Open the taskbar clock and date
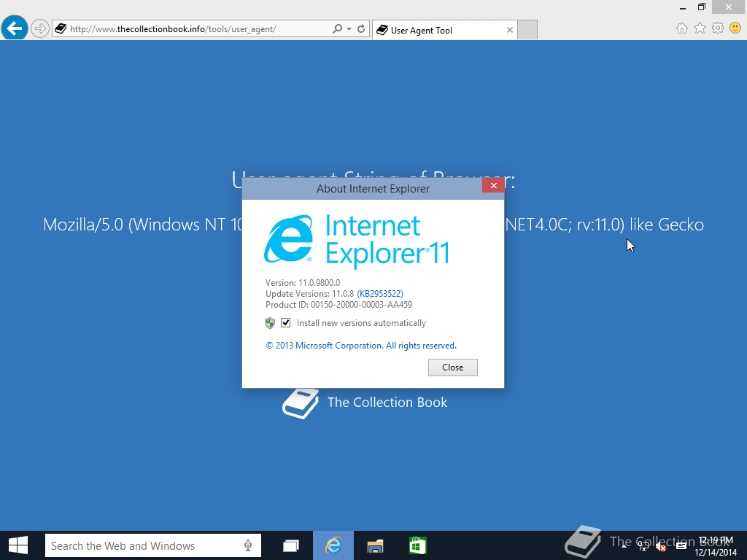 716,546
